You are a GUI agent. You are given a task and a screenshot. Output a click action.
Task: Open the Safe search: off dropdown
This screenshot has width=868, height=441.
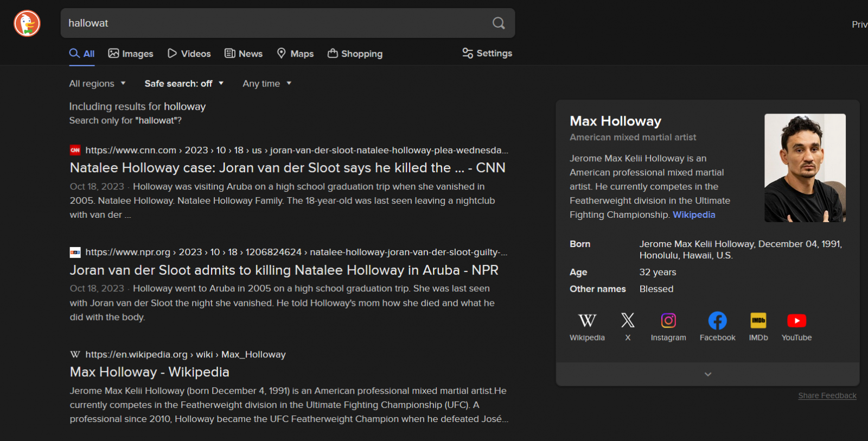point(184,84)
